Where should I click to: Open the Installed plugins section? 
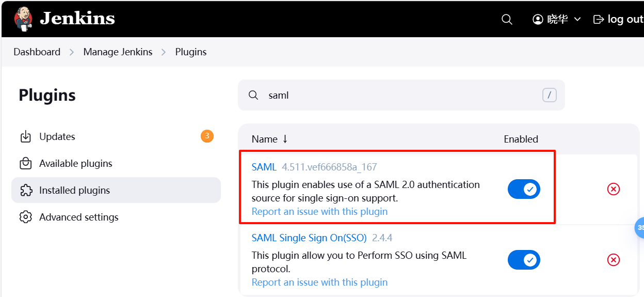(116, 190)
